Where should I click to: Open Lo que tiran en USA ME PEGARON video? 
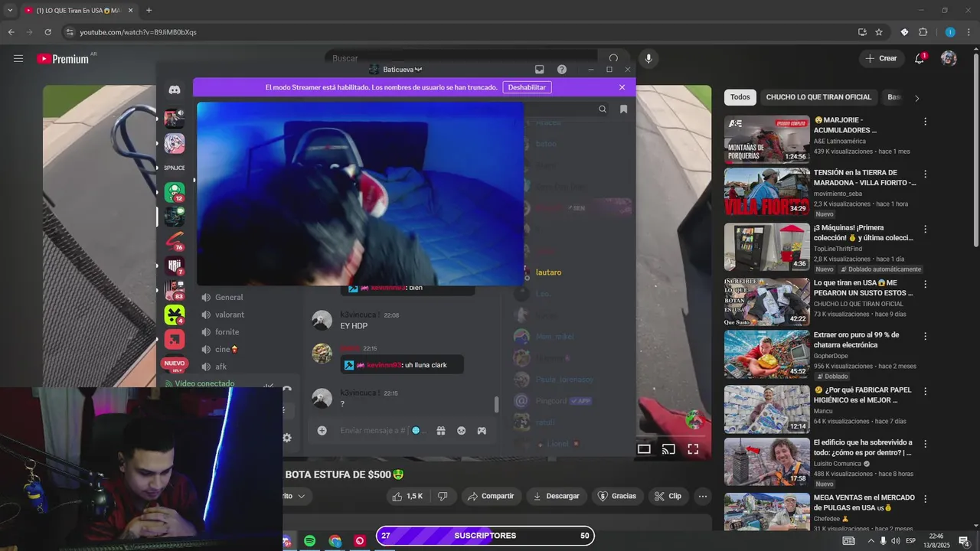tap(767, 302)
